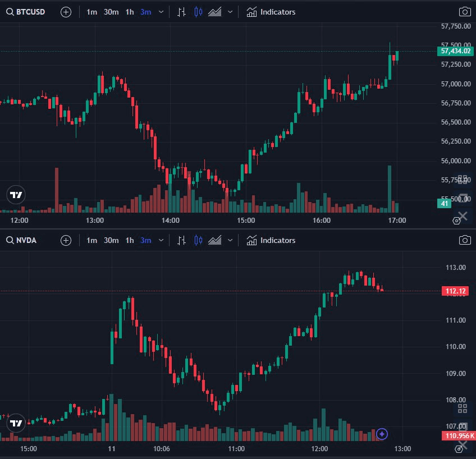Choose the candles chart style on the BTCUSD chart
The width and height of the screenshot is (476, 459).
point(198,12)
